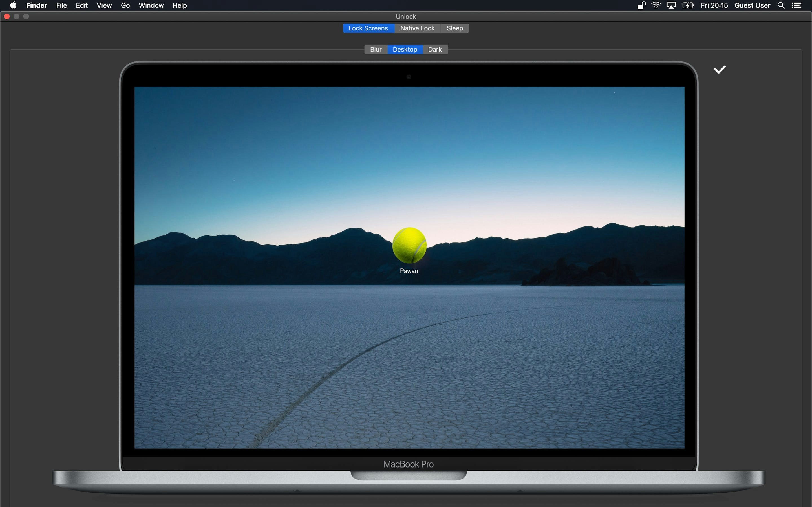Open the Finder menu
This screenshot has width=812, height=507.
pos(37,5)
